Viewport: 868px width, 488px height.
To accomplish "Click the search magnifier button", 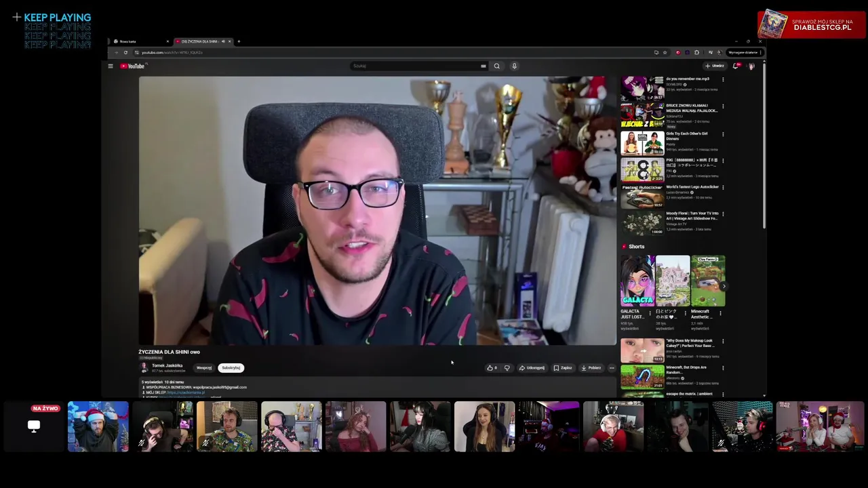I will click(x=496, y=66).
